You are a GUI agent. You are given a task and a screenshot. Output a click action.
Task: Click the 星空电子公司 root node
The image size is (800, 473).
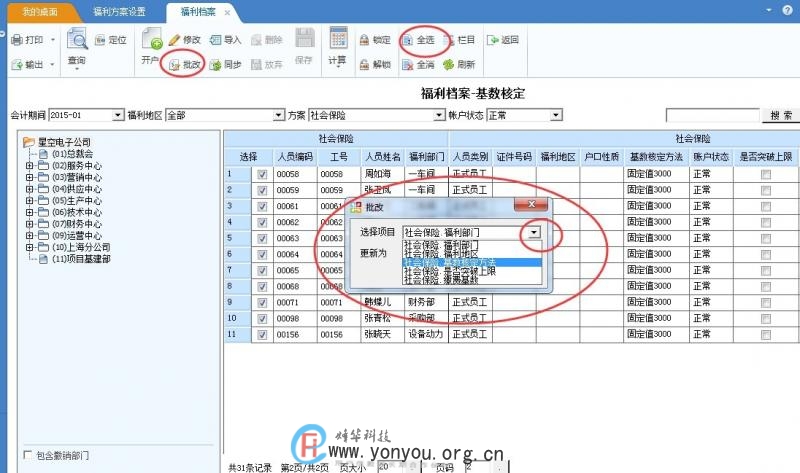[64, 142]
